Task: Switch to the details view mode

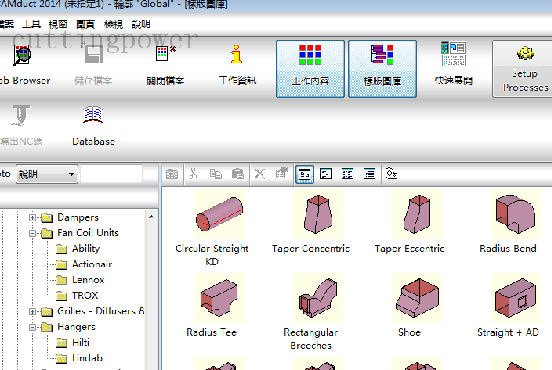Action: point(369,174)
